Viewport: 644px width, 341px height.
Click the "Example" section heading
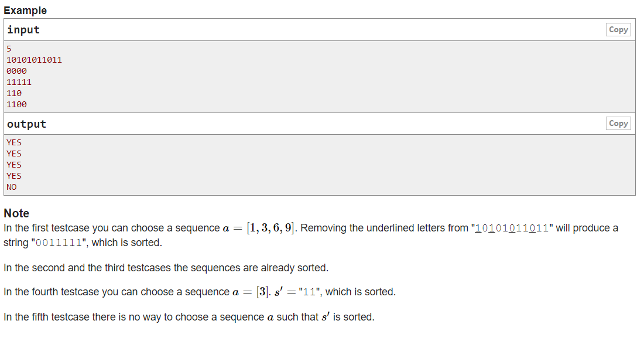(25, 11)
